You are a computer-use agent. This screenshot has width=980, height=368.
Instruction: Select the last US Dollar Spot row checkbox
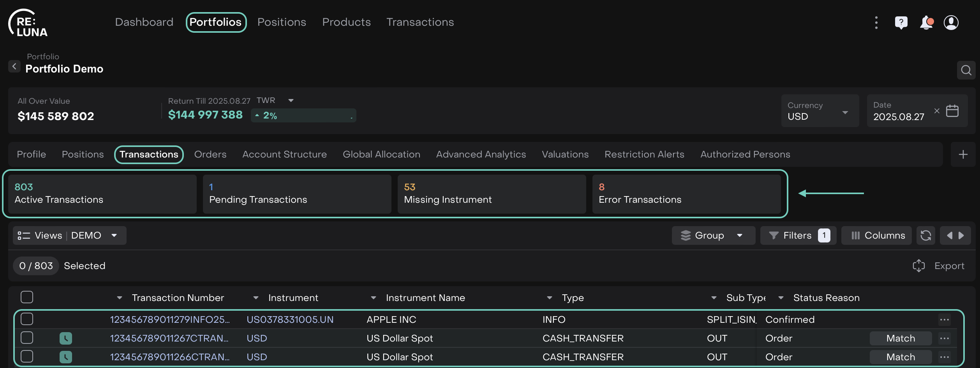click(27, 357)
